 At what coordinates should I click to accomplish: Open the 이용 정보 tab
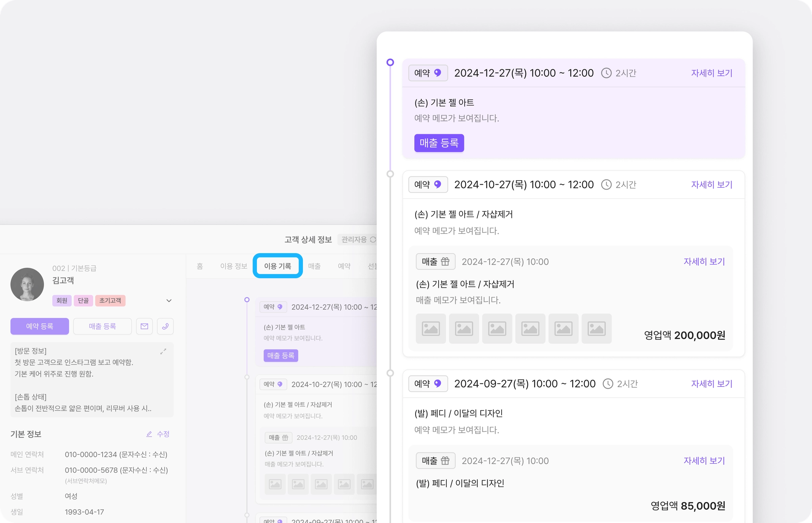(234, 266)
